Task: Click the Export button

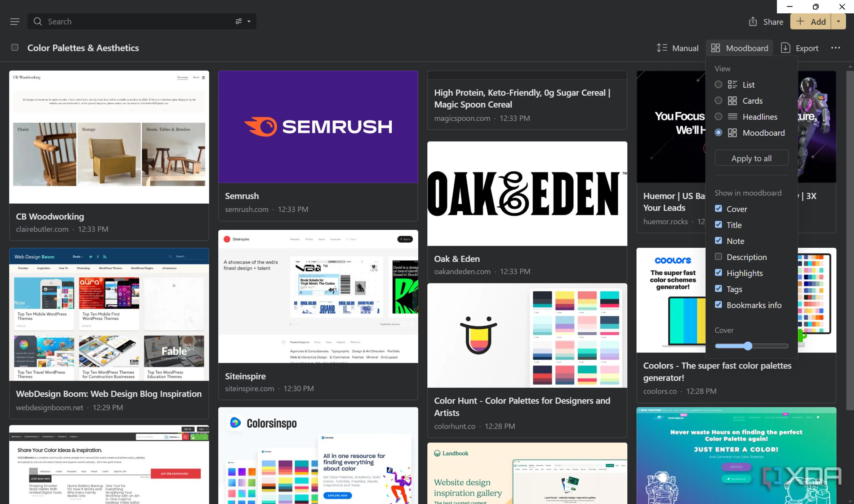Action: tap(800, 48)
